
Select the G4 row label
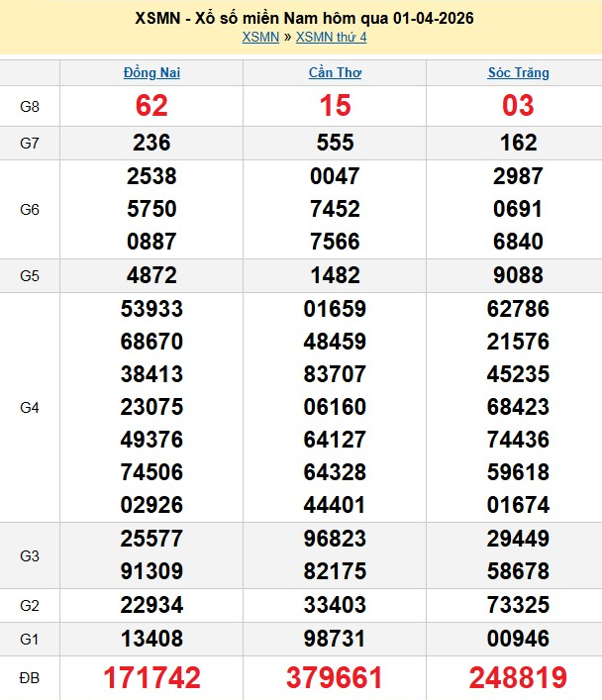tap(30, 407)
